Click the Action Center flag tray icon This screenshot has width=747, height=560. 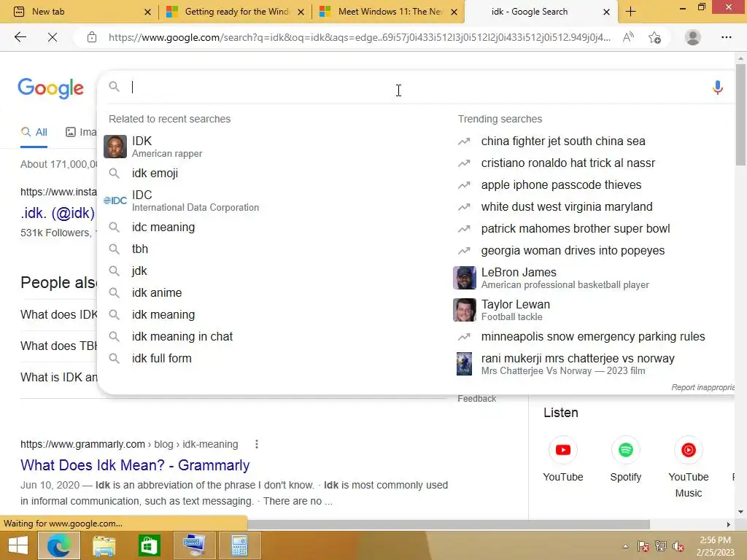[643, 546]
